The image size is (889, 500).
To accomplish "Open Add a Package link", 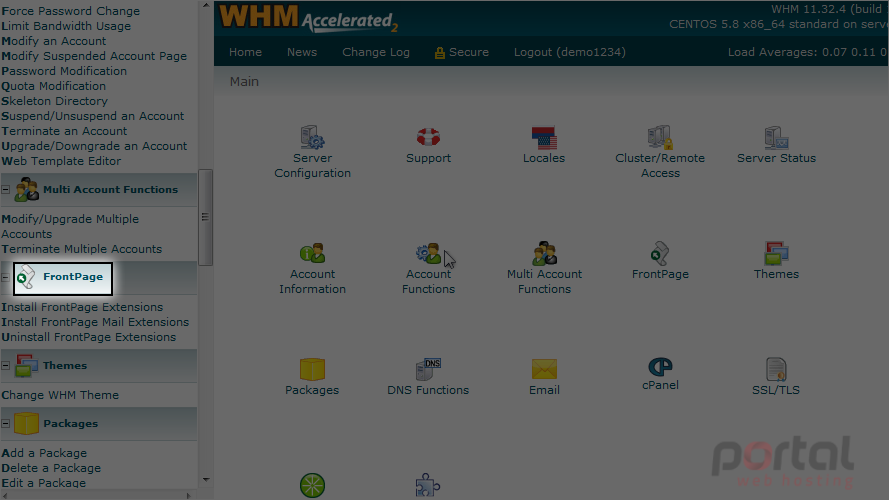I will point(44,453).
